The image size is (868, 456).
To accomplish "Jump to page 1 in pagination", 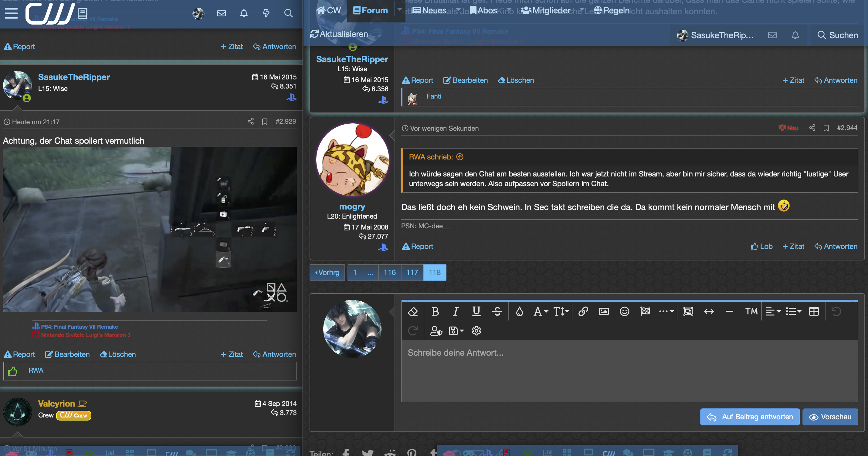I will click(x=354, y=272).
